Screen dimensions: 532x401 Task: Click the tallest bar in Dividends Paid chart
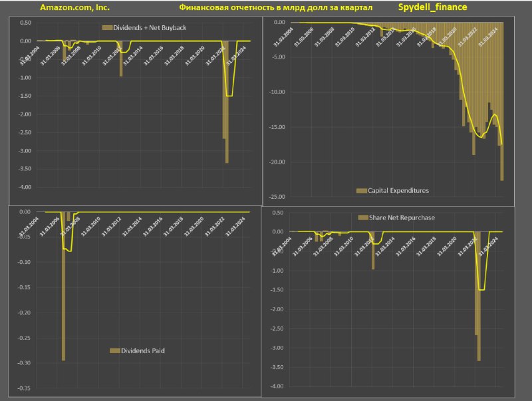click(x=63, y=287)
